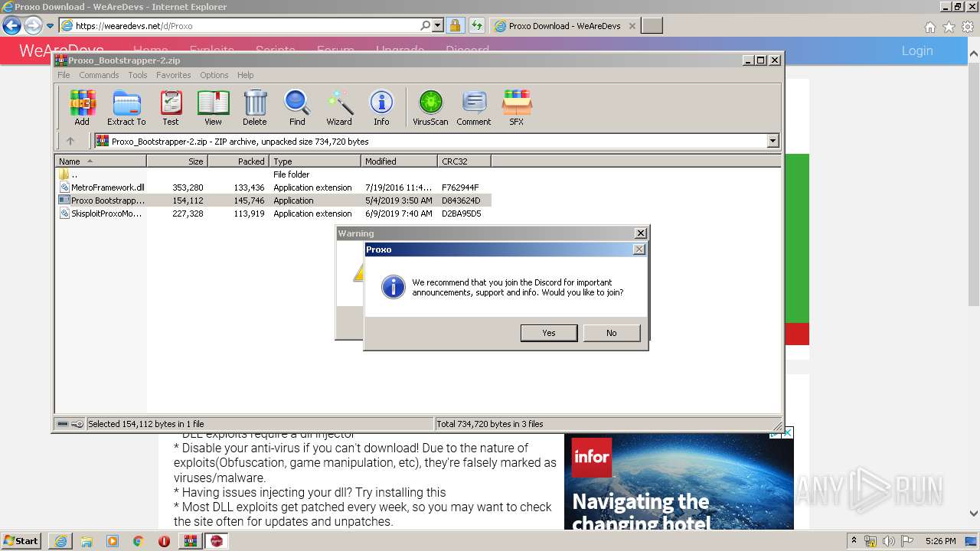Go up one folder level arrow
980x551 pixels.
click(70, 141)
